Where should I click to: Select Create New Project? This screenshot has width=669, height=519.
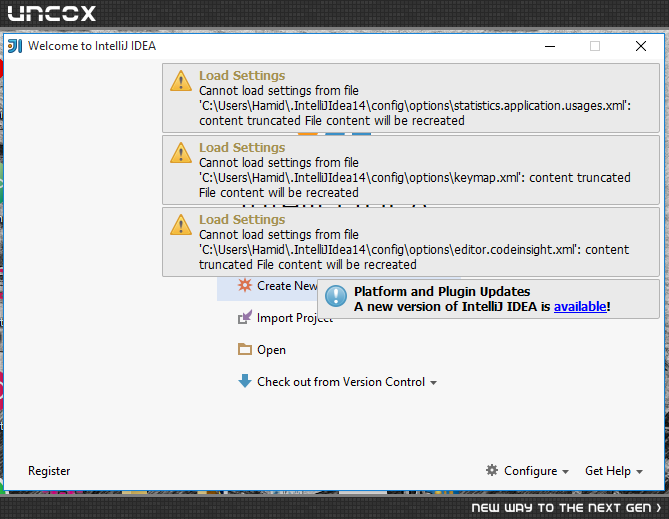point(277,286)
